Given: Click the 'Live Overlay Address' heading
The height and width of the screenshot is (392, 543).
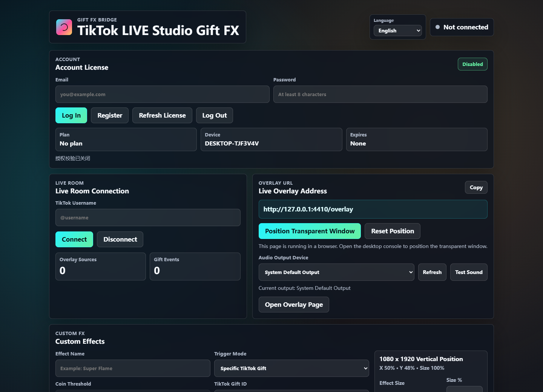Looking at the screenshot, I should click(x=293, y=191).
